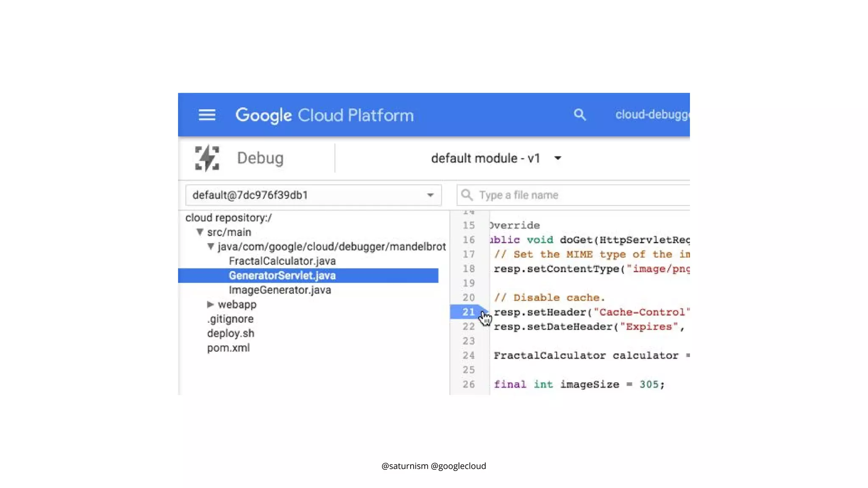Click line number 22 in the gutter
868x488 pixels.
click(468, 327)
